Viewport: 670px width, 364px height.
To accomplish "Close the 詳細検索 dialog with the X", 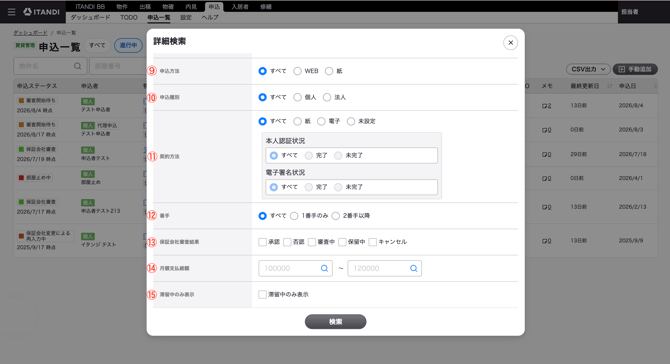I will pyautogui.click(x=510, y=43).
